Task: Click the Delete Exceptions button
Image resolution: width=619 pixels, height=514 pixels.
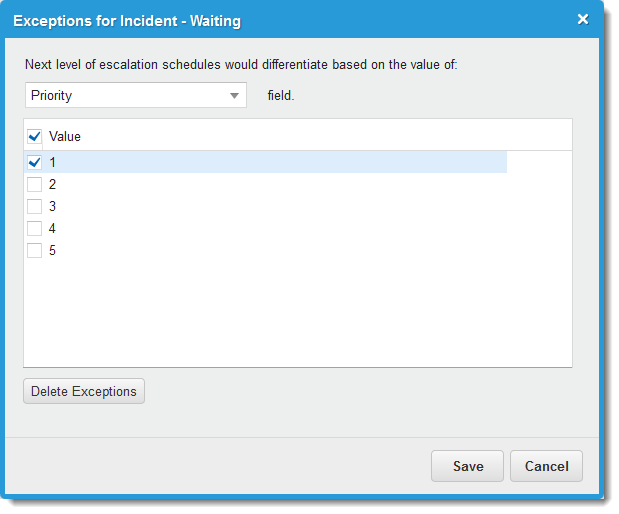Action: 84,391
